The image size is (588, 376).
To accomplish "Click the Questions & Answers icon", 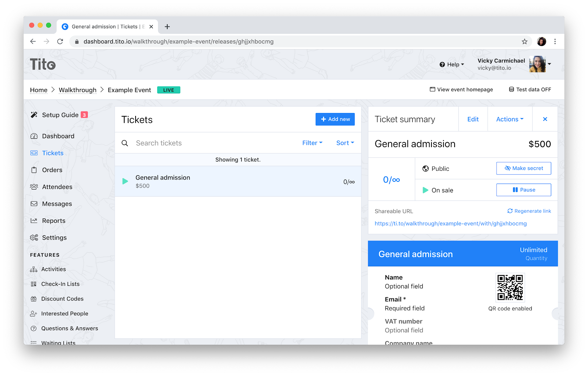I will 34,329.
